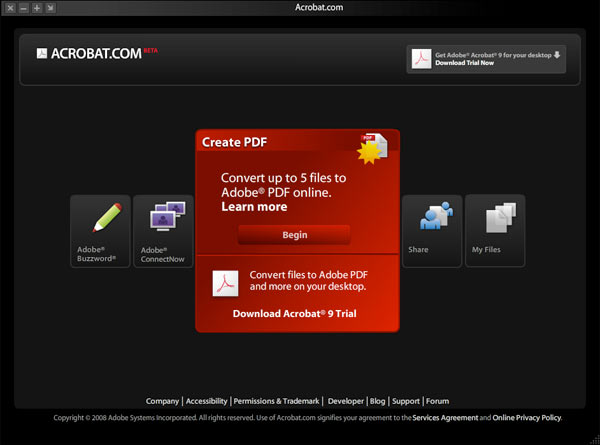
Task: Open the Share people tile
Action: [x=432, y=230]
